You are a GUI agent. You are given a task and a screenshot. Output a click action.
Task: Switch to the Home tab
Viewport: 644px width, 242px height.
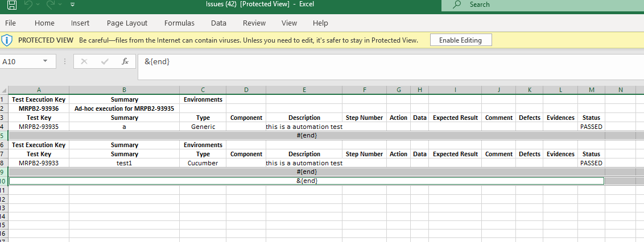[x=44, y=23]
